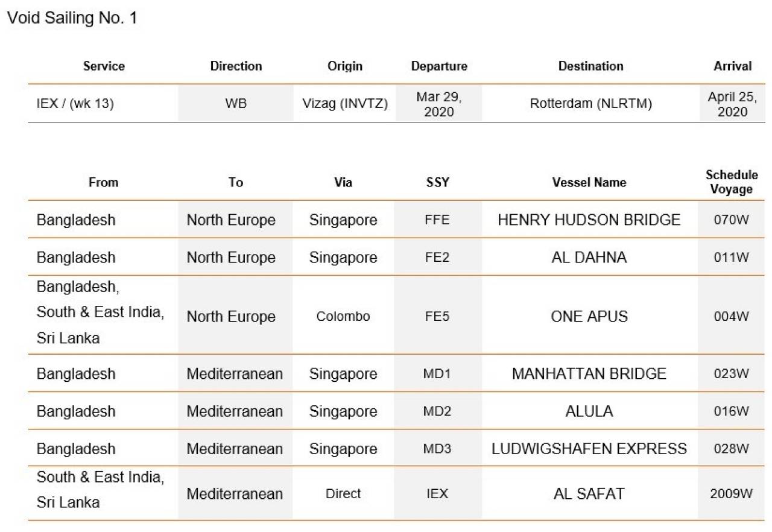Select the Mar 29, 2020 departure date
The height and width of the screenshot is (532, 772).
pyautogui.click(x=439, y=104)
